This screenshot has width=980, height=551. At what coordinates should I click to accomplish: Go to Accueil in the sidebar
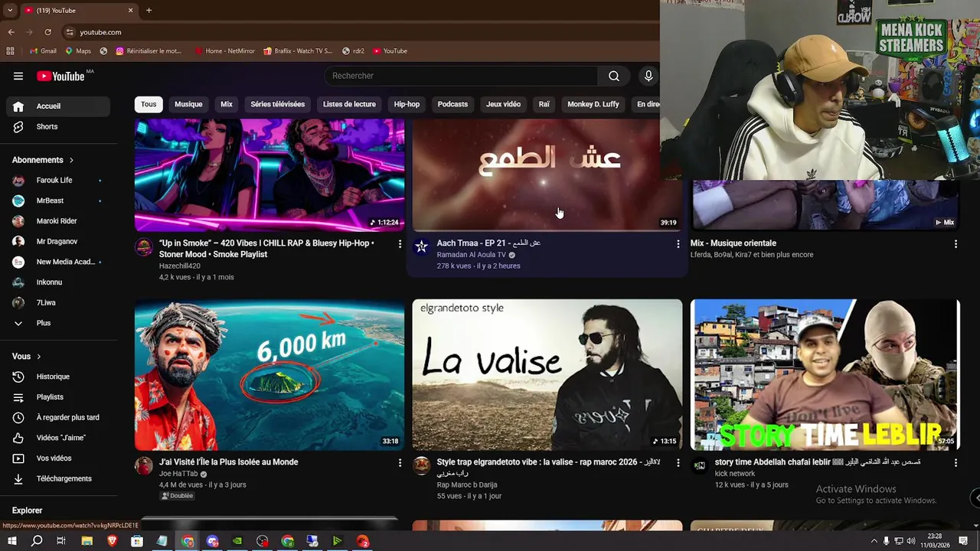pyautogui.click(x=58, y=106)
